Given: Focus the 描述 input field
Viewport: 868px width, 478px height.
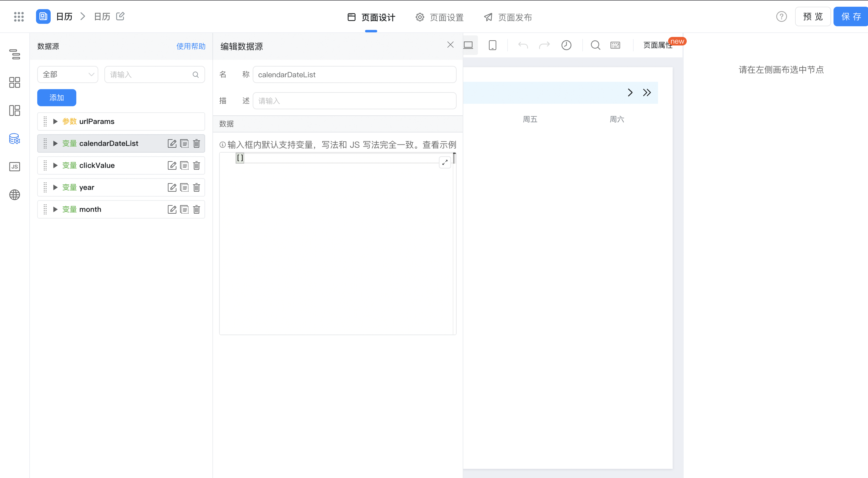Looking at the screenshot, I should point(354,101).
